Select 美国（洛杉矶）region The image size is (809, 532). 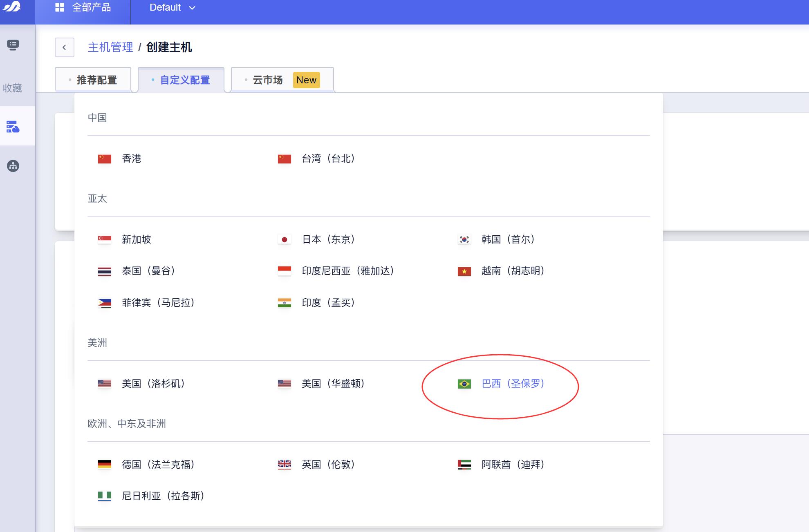click(153, 384)
